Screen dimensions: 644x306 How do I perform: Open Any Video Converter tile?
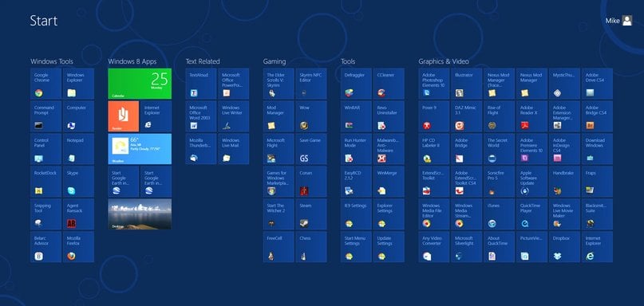(x=433, y=247)
